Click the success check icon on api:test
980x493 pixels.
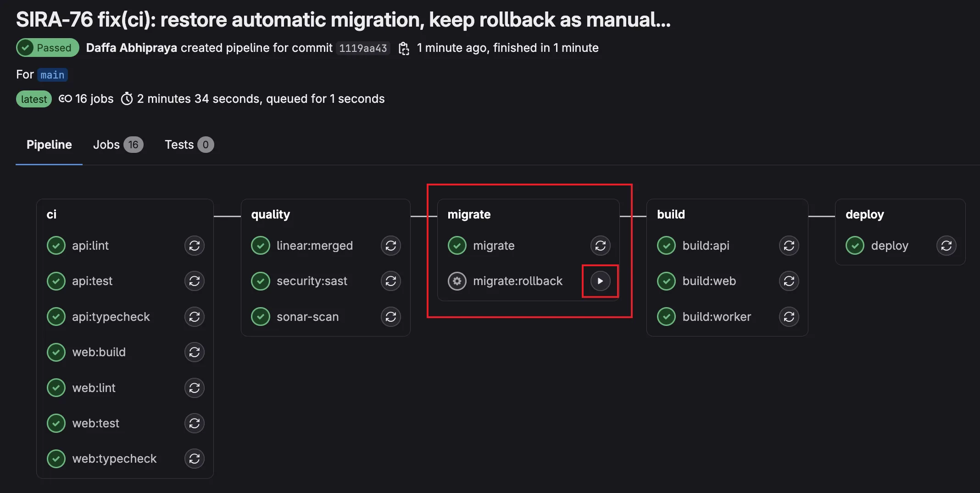(x=56, y=281)
